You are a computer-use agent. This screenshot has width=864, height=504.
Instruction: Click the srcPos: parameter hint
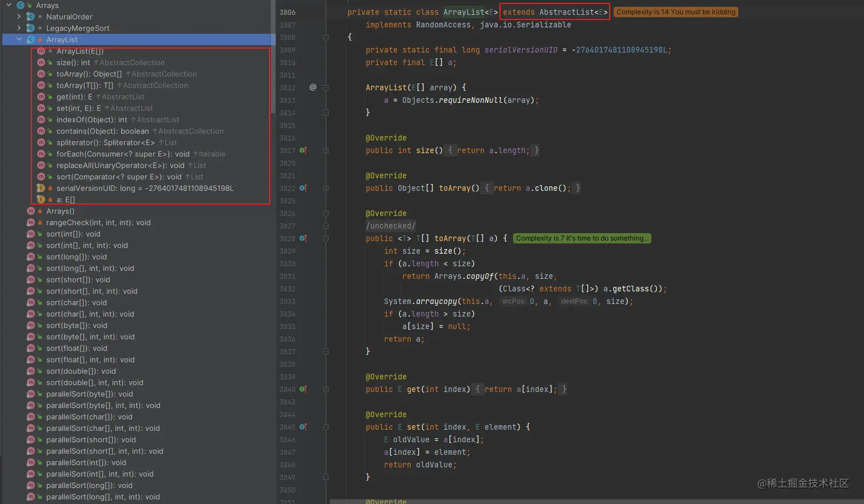(514, 301)
